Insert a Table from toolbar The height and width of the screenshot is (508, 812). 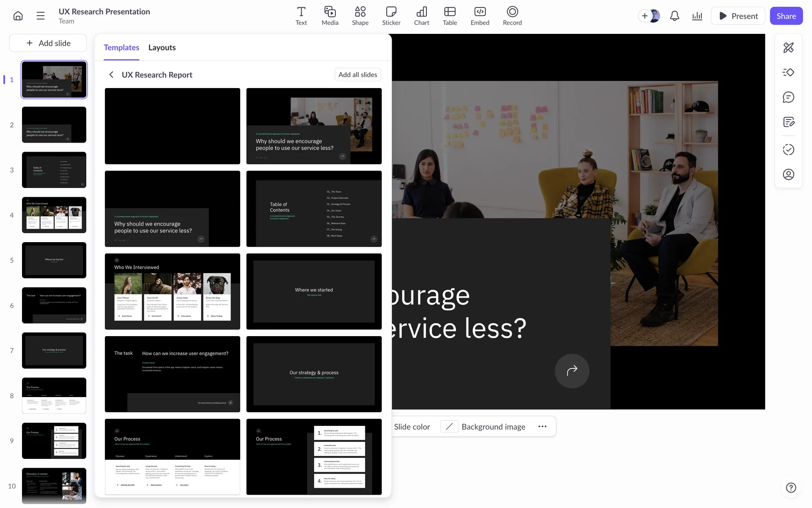[450, 16]
